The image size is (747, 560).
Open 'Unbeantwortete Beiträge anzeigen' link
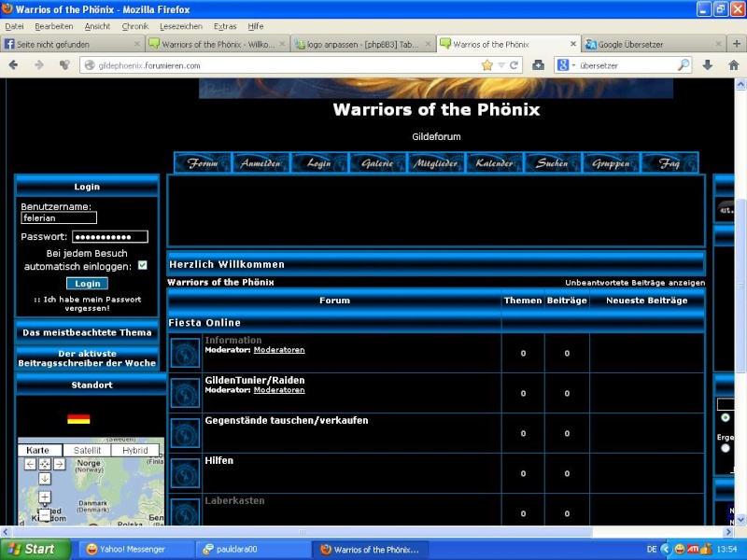[635, 283]
